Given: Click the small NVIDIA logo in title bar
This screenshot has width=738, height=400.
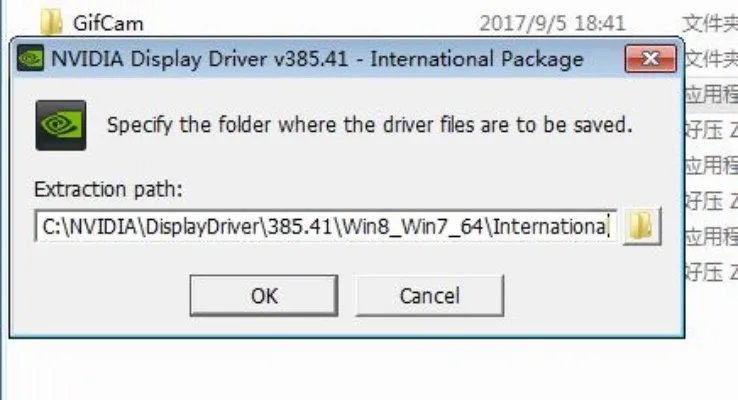Looking at the screenshot, I should click(x=30, y=58).
